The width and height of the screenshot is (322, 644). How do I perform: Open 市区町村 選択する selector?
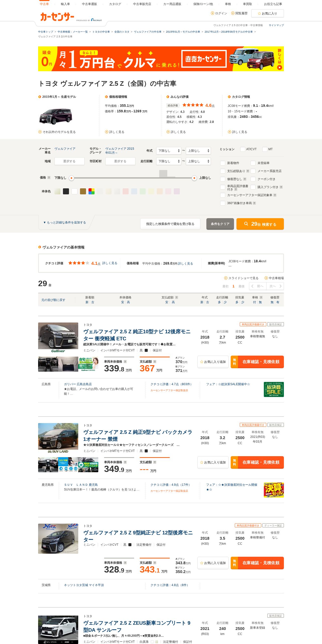(x=120, y=161)
